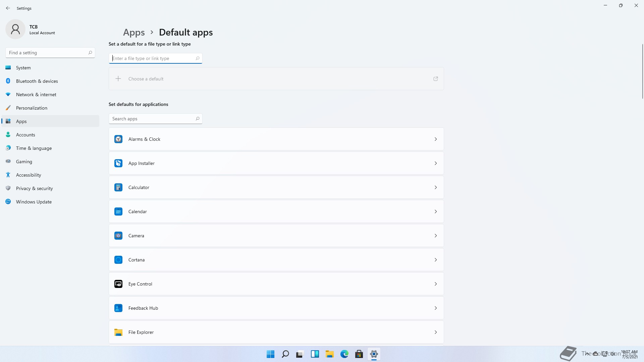Launch Microsoft Edge from taskbar
Image resolution: width=644 pixels, height=362 pixels.
tap(344, 354)
